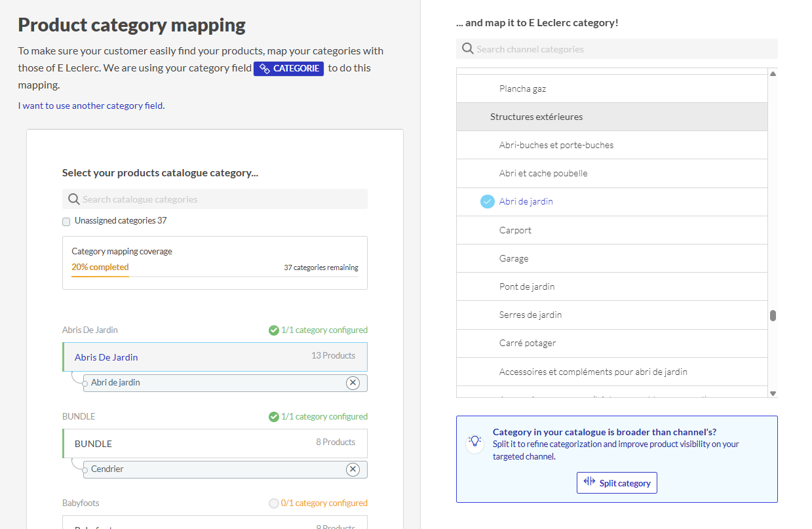The image size is (812, 529).
Task: Remove the Abri de jardin mapping
Action: [353, 383]
